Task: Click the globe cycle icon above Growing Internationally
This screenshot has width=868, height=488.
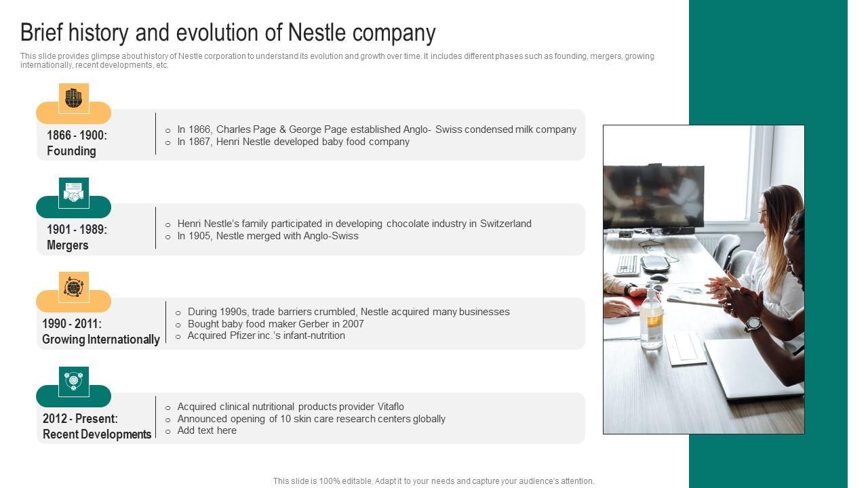Action: [x=73, y=287]
